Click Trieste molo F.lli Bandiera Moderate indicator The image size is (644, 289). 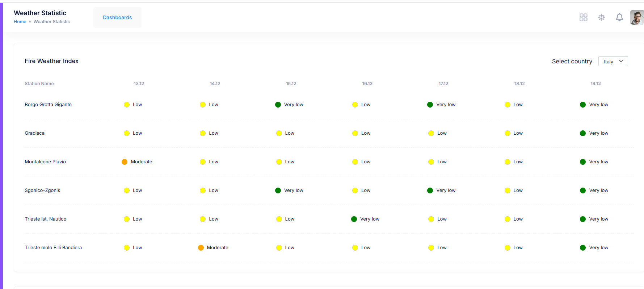coord(213,248)
